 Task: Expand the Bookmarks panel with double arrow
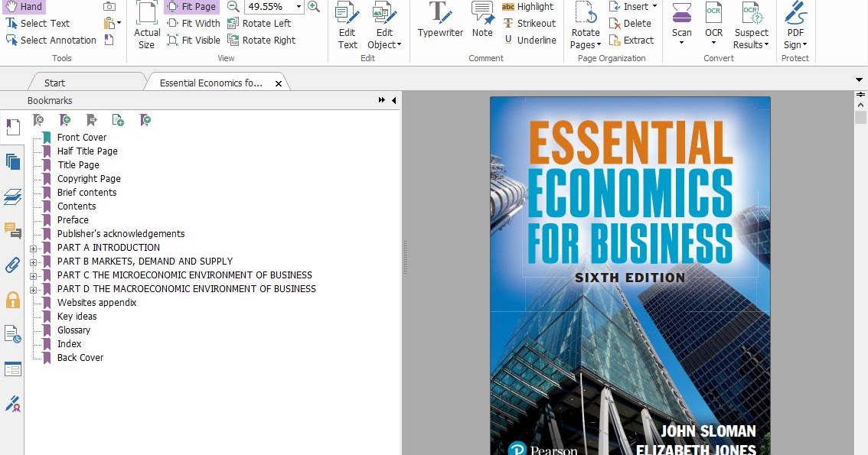pos(381,100)
